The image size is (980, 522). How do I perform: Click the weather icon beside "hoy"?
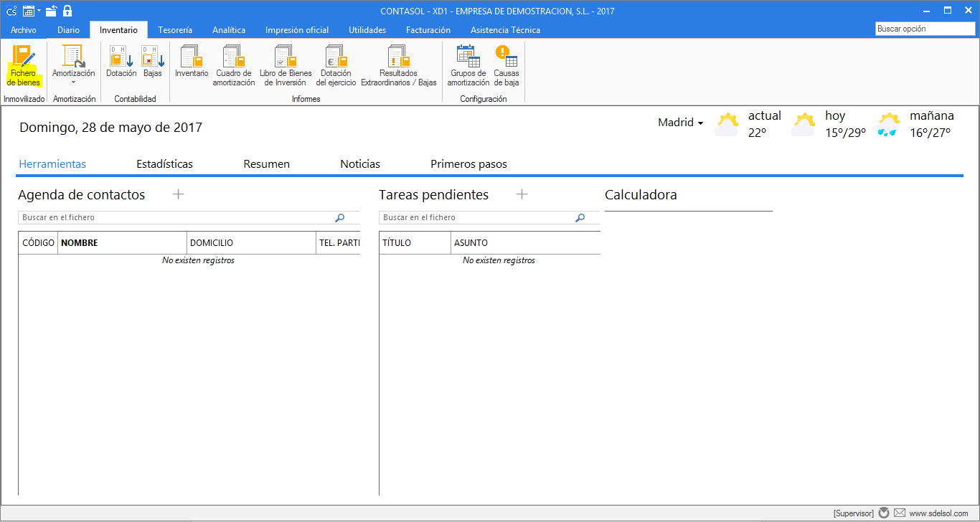[804, 124]
